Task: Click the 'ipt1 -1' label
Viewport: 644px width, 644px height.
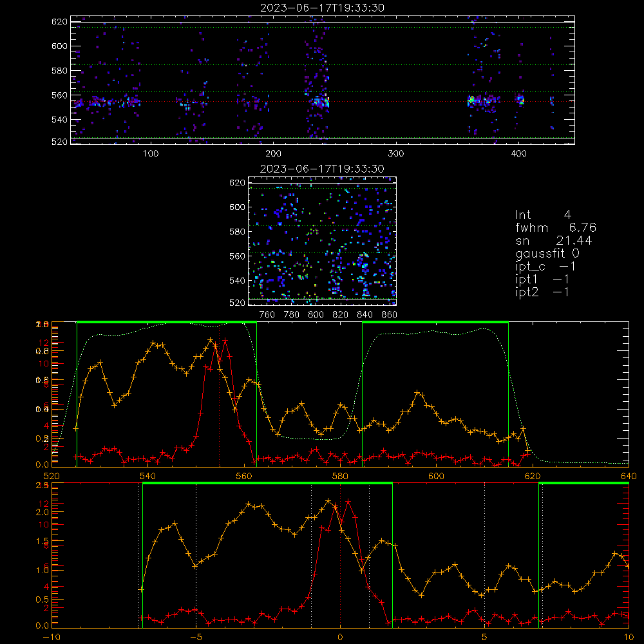Action: tap(542, 279)
